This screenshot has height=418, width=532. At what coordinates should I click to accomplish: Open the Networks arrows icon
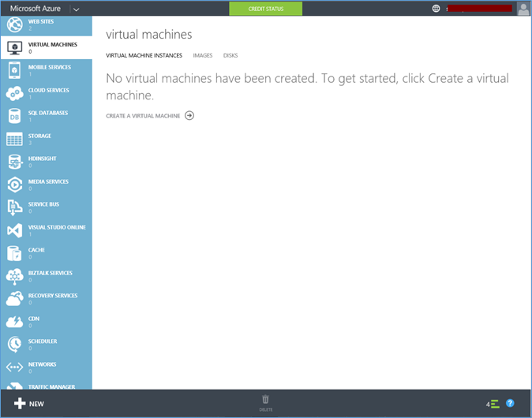pyautogui.click(x=14, y=368)
